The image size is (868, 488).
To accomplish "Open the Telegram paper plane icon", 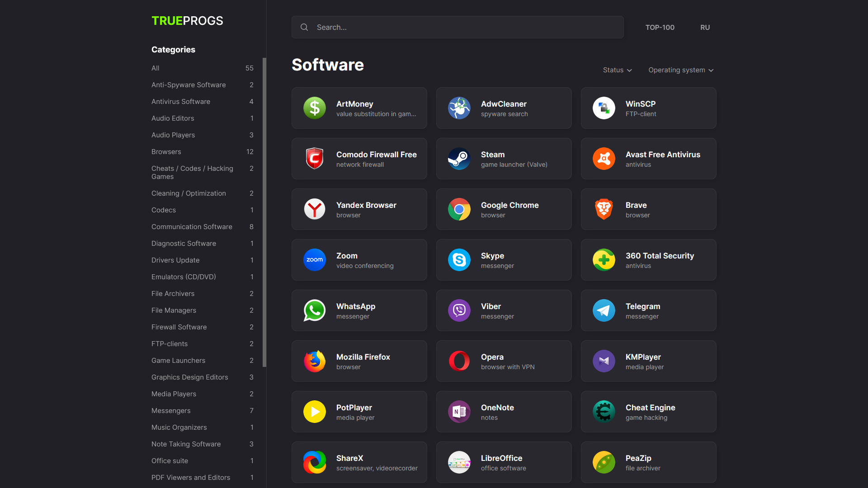I will pos(604,310).
